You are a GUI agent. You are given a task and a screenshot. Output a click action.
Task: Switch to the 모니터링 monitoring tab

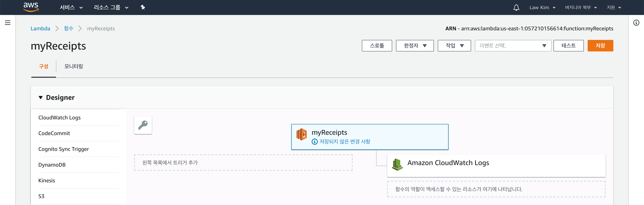73,66
